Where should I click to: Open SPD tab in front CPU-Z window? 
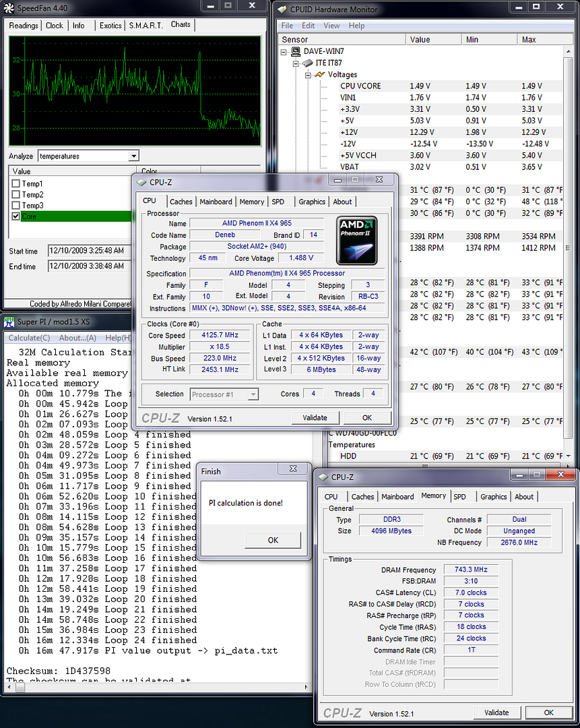[x=278, y=202]
